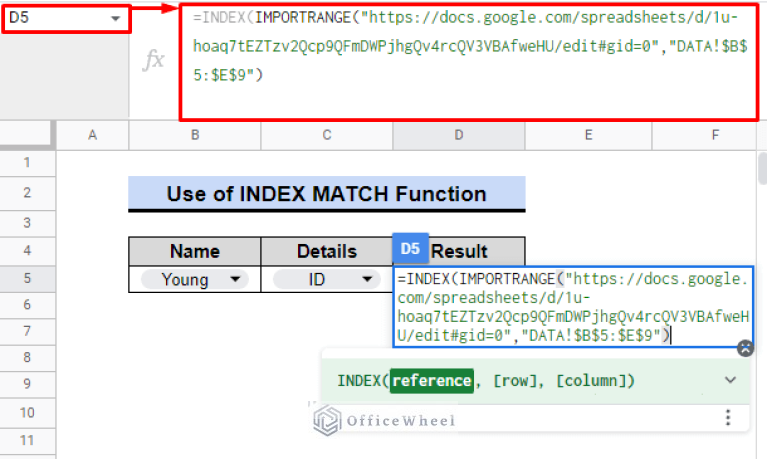Click the Details header cell
Viewport: 767px width, 459px height.
point(327,252)
